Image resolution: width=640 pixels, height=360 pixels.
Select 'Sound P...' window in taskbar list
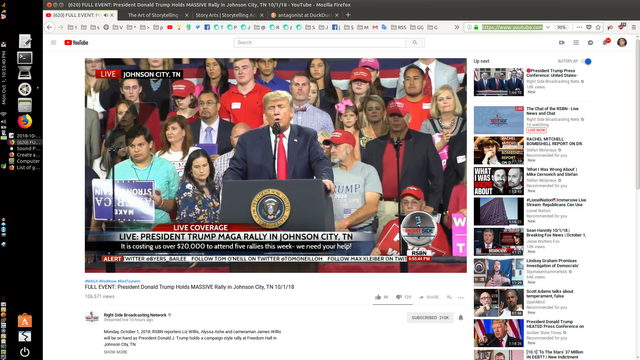point(25,149)
